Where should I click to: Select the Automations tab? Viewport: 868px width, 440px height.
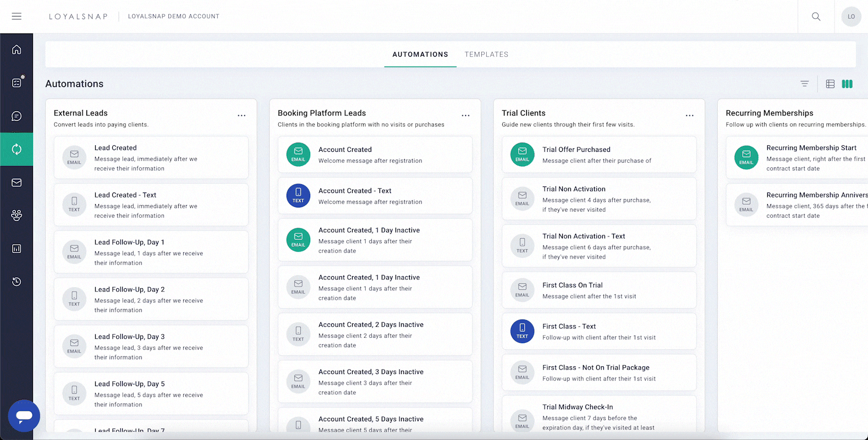[420, 54]
